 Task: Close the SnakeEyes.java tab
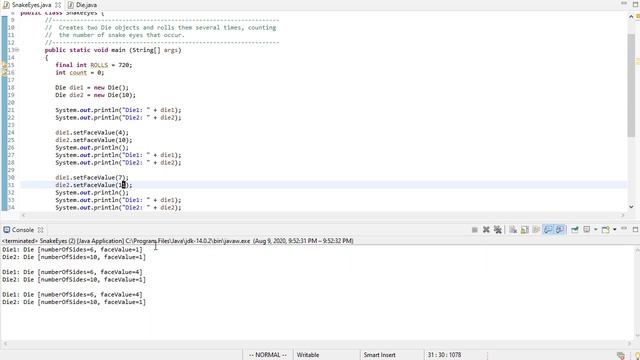58,5
